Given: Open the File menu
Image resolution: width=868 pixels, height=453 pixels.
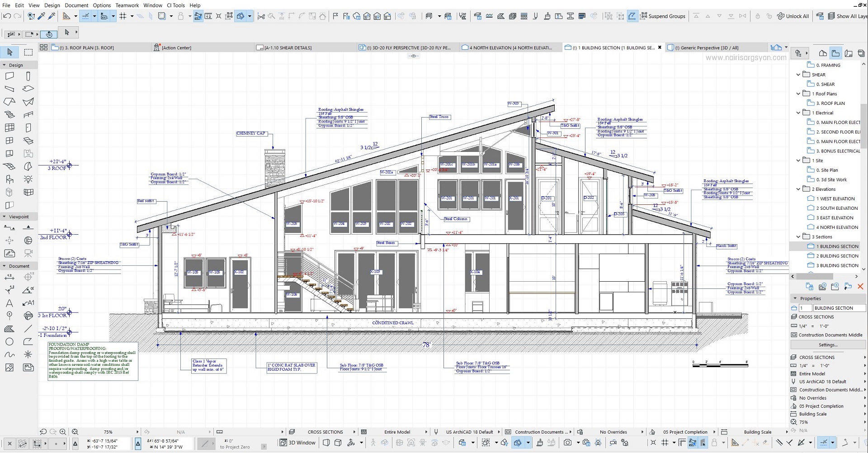Looking at the screenshot, I should [x=6, y=5].
